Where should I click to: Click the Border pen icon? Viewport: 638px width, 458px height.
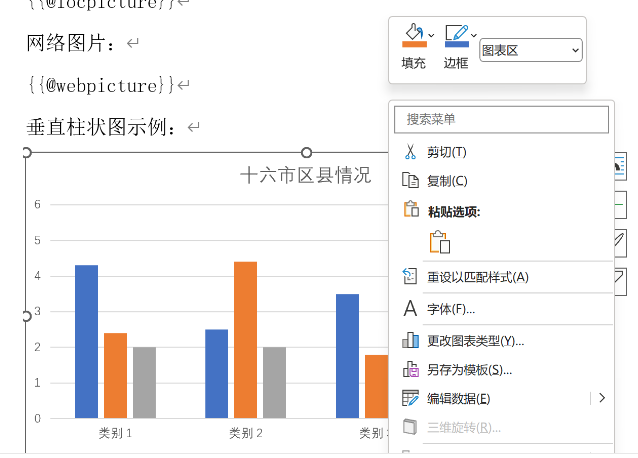[x=457, y=33]
